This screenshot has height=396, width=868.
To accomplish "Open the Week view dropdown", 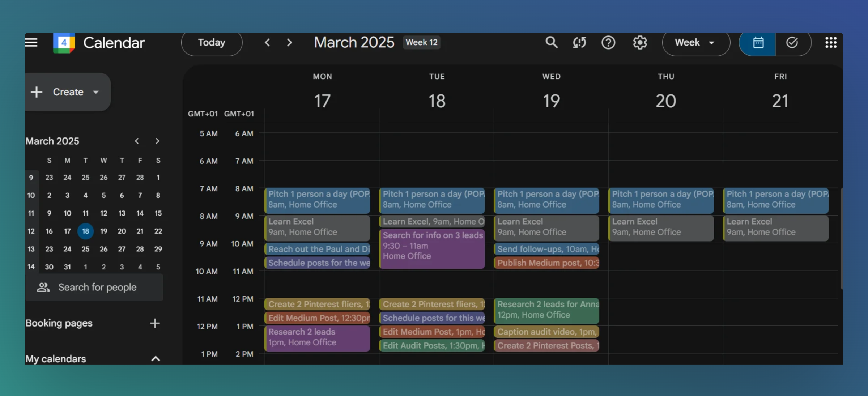I will pos(696,43).
